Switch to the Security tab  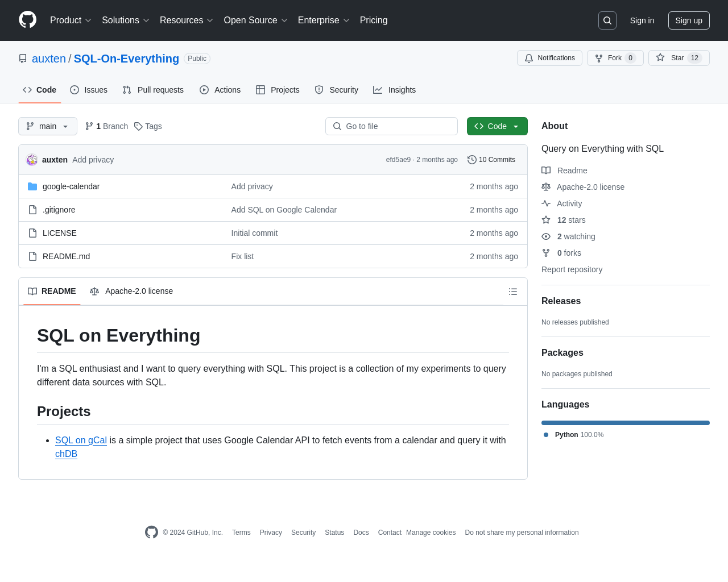(336, 90)
